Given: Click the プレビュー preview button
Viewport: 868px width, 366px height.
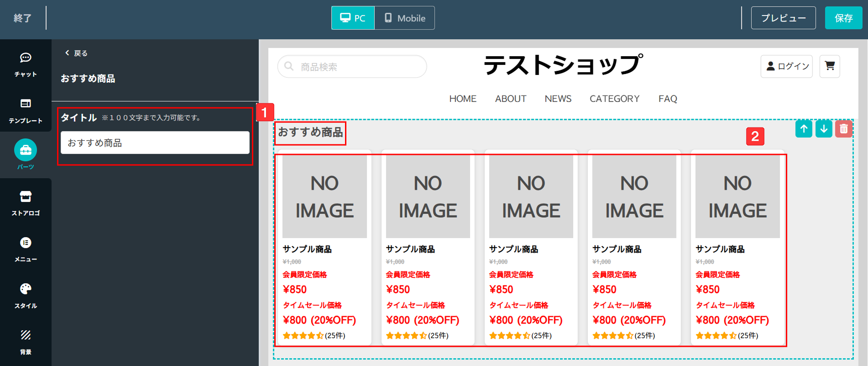Looking at the screenshot, I should [783, 18].
